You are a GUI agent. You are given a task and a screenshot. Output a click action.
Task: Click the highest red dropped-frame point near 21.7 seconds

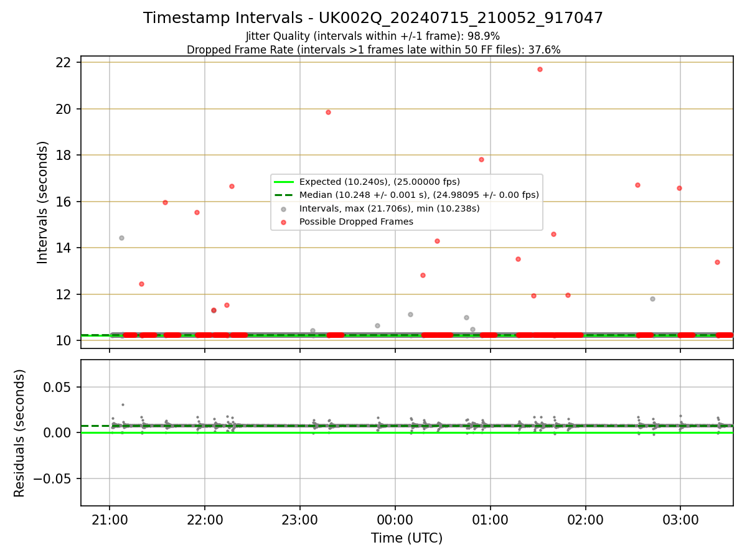pos(540,69)
